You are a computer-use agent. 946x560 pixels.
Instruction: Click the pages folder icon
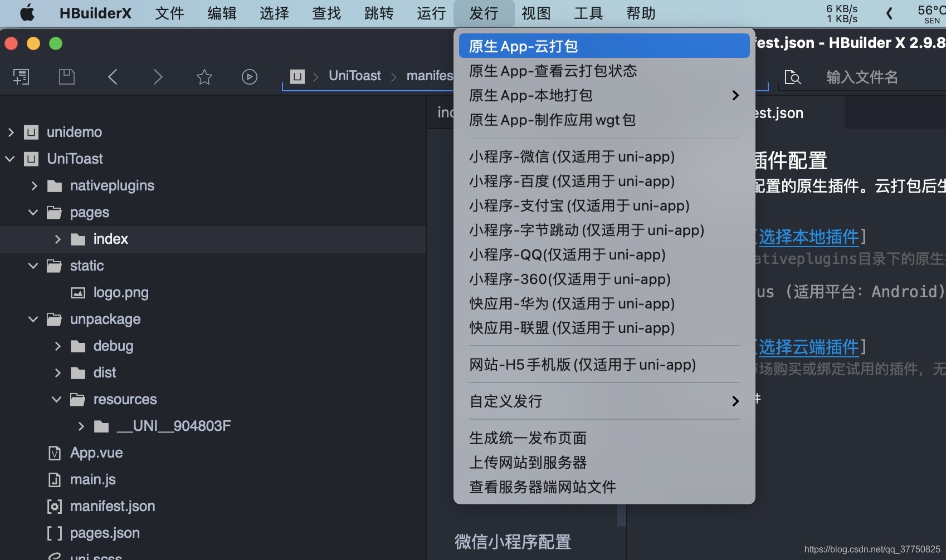point(55,212)
